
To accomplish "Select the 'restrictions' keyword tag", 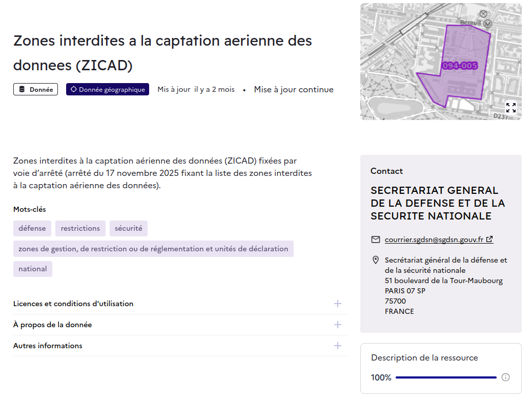I will pos(80,228).
